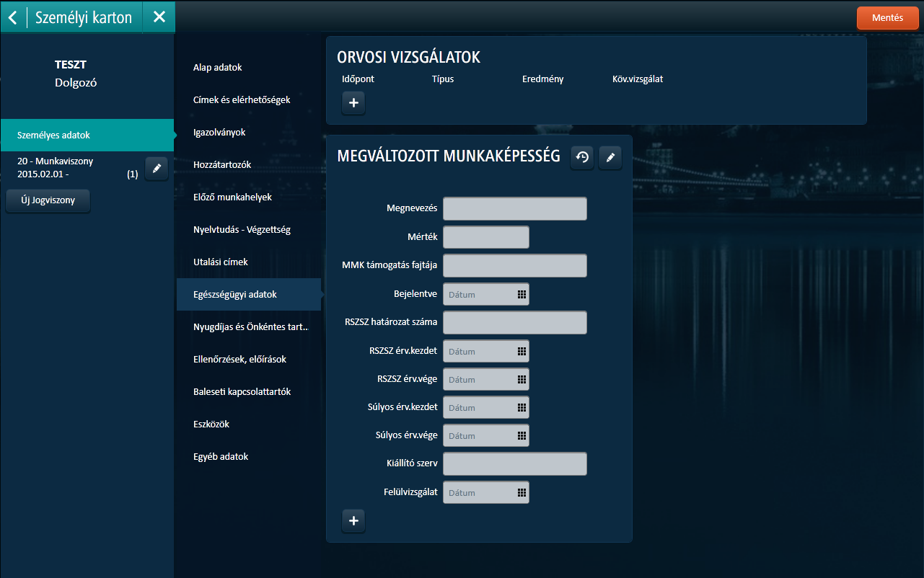Click the (1) count beside Munkaviszony

coord(133,174)
